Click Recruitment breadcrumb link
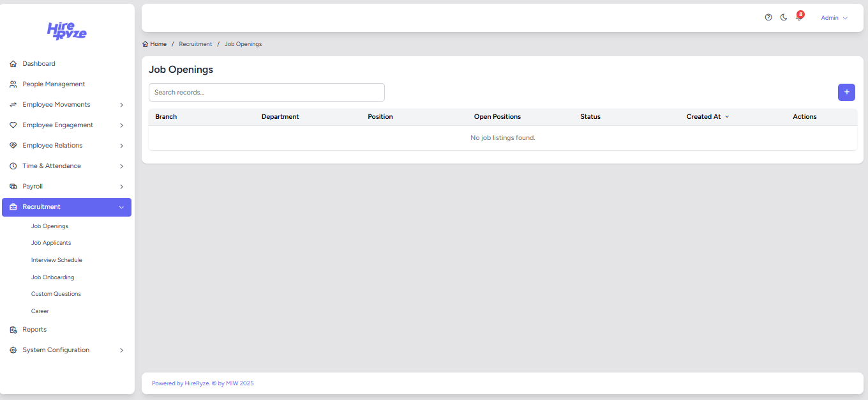The width and height of the screenshot is (868, 400). [x=195, y=44]
